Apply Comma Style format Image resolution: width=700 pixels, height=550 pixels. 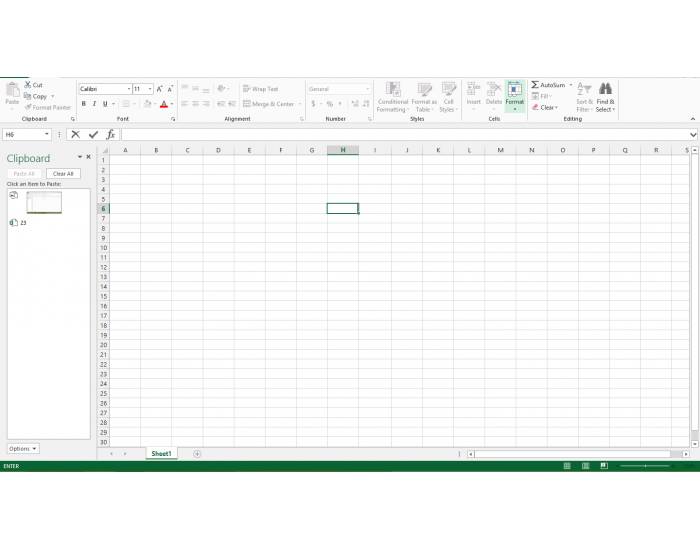click(x=340, y=104)
